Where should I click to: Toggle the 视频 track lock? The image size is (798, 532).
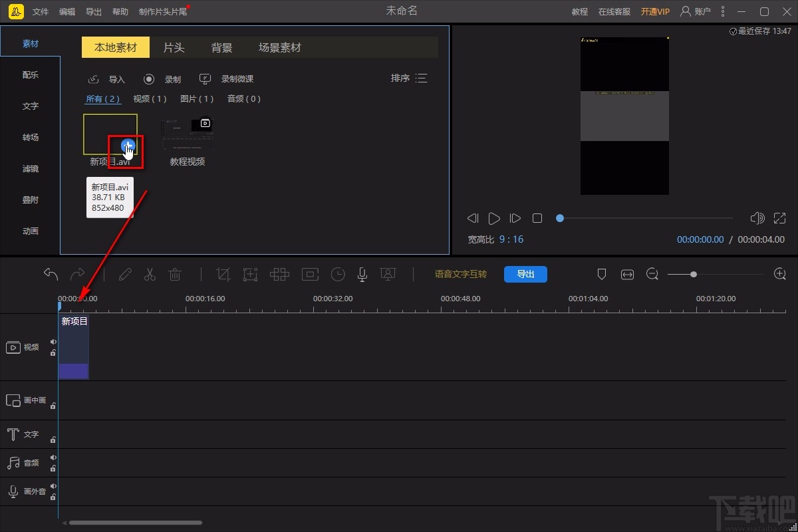[x=53, y=352]
